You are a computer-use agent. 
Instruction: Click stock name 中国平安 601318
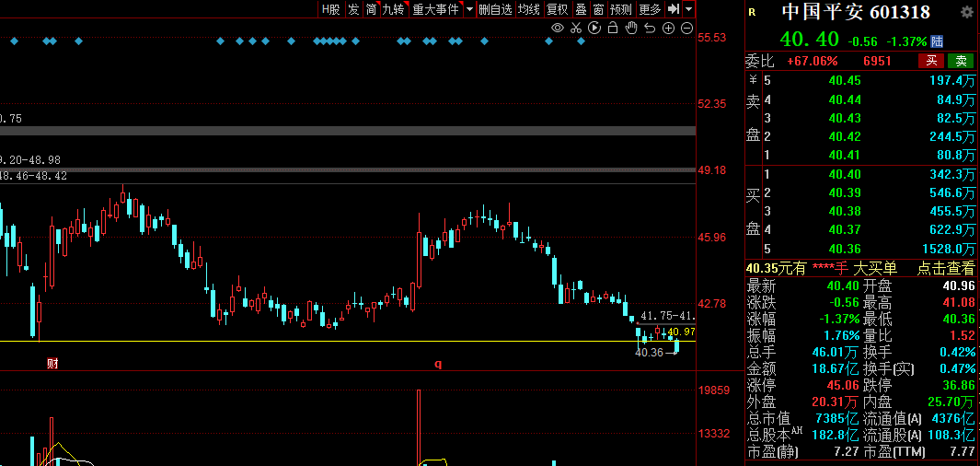856,12
